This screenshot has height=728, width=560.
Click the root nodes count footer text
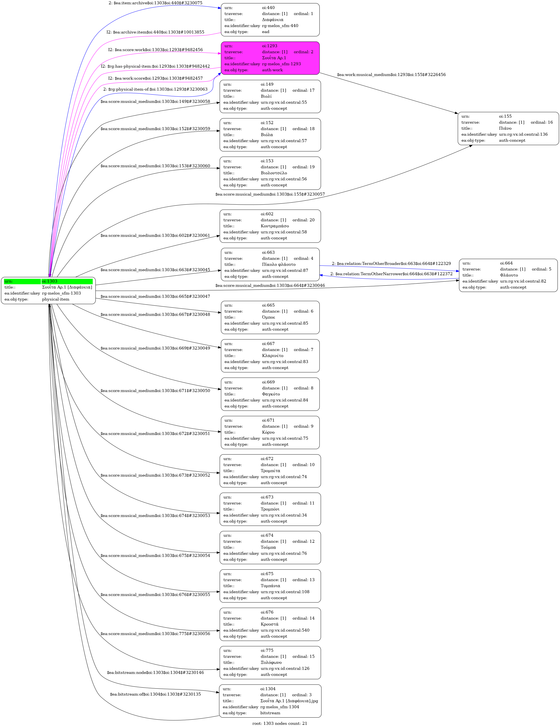tap(280, 723)
